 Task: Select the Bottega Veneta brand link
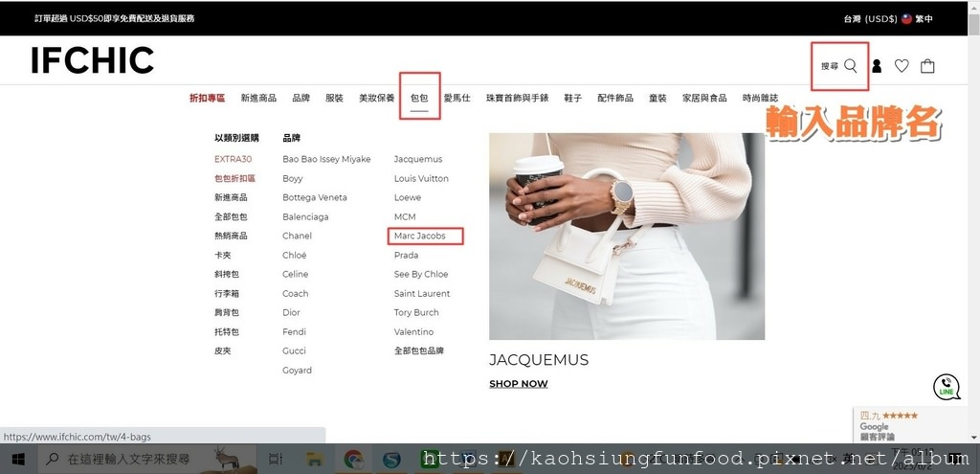click(314, 197)
